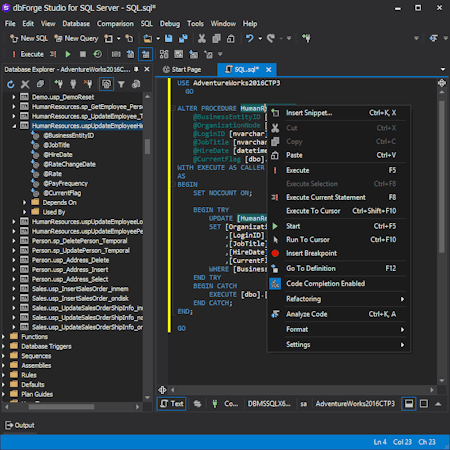Select the @JobTitle parameter
This screenshot has width=450, height=450.
click(56, 145)
